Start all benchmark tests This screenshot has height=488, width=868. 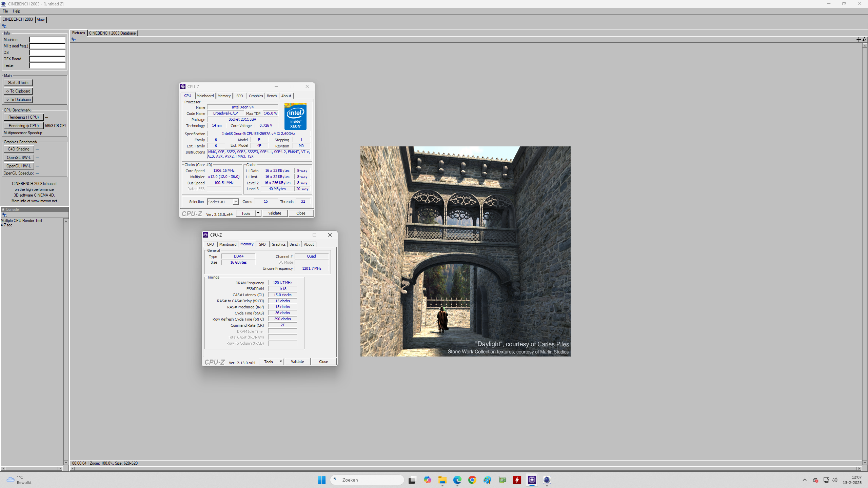(x=18, y=83)
